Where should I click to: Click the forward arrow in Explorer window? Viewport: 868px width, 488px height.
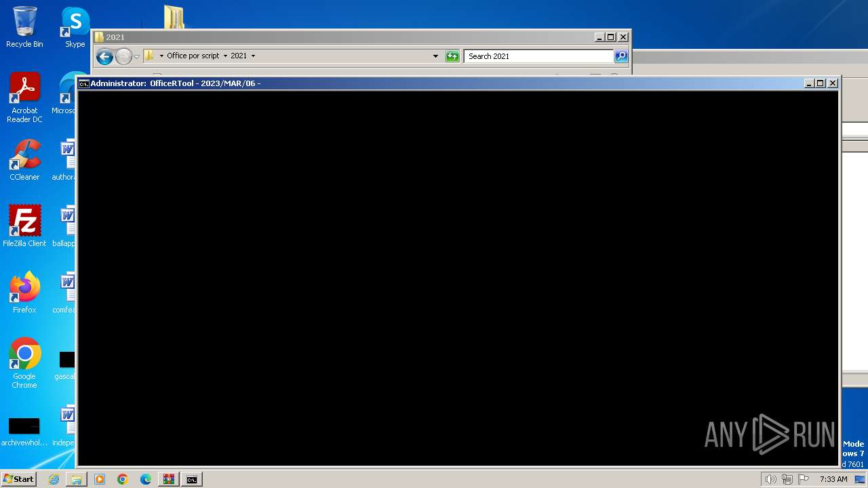(x=123, y=56)
